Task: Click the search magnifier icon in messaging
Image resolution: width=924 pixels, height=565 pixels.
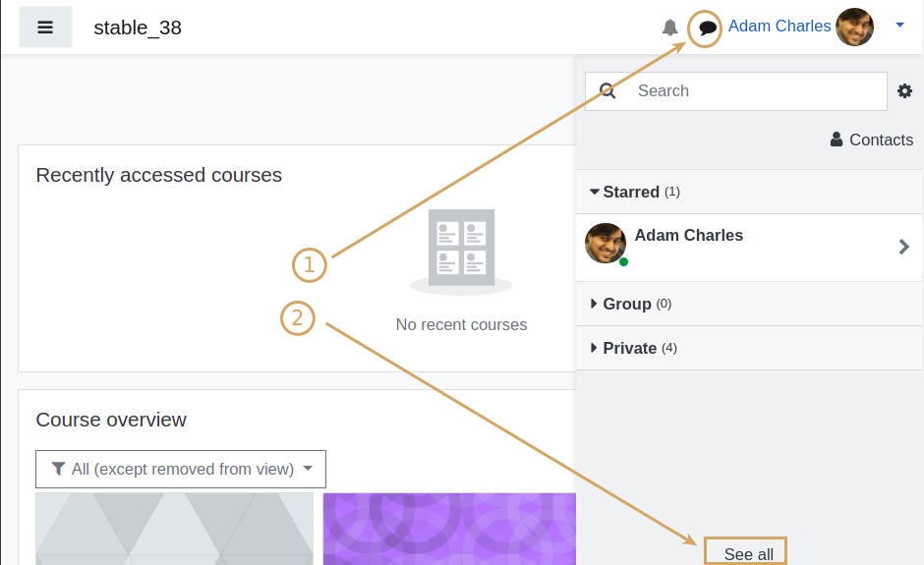Action: pos(607,90)
